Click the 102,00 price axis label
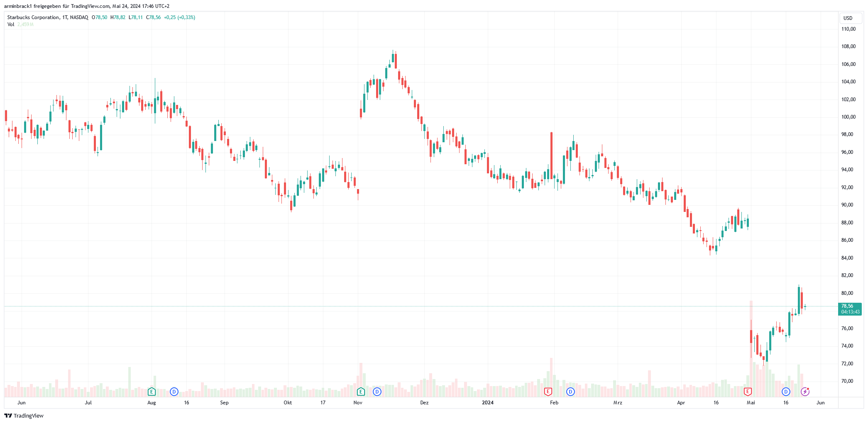This screenshot has height=423, width=868. click(x=848, y=100)
